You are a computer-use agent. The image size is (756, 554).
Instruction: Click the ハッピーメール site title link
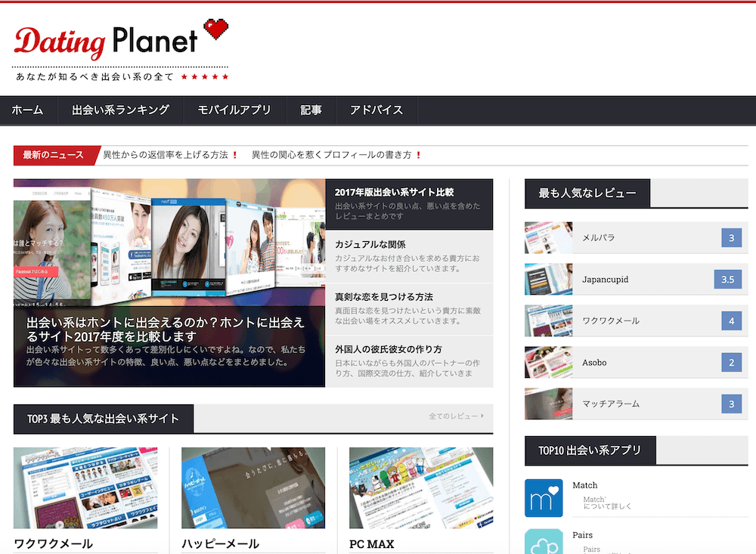[220, 544]
